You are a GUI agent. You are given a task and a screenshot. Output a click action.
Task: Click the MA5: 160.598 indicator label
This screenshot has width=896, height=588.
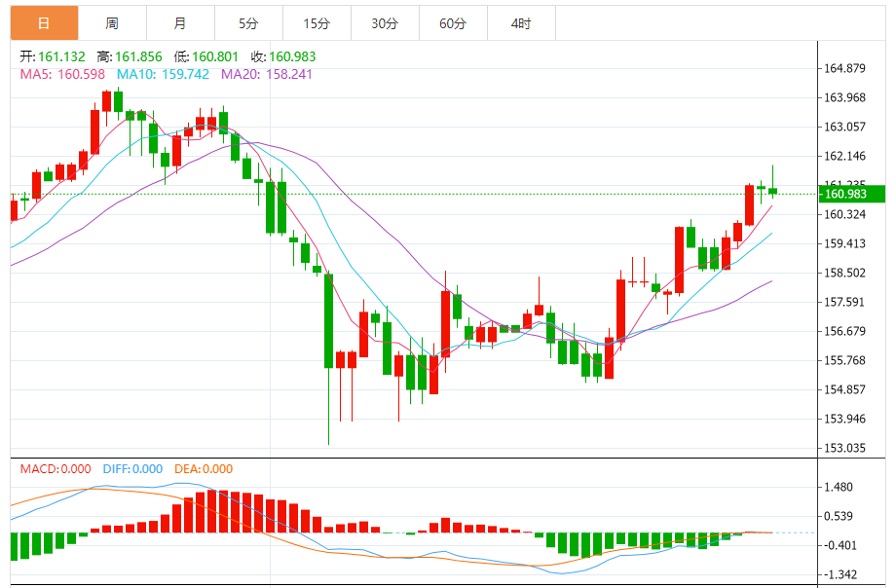(62, 74)
